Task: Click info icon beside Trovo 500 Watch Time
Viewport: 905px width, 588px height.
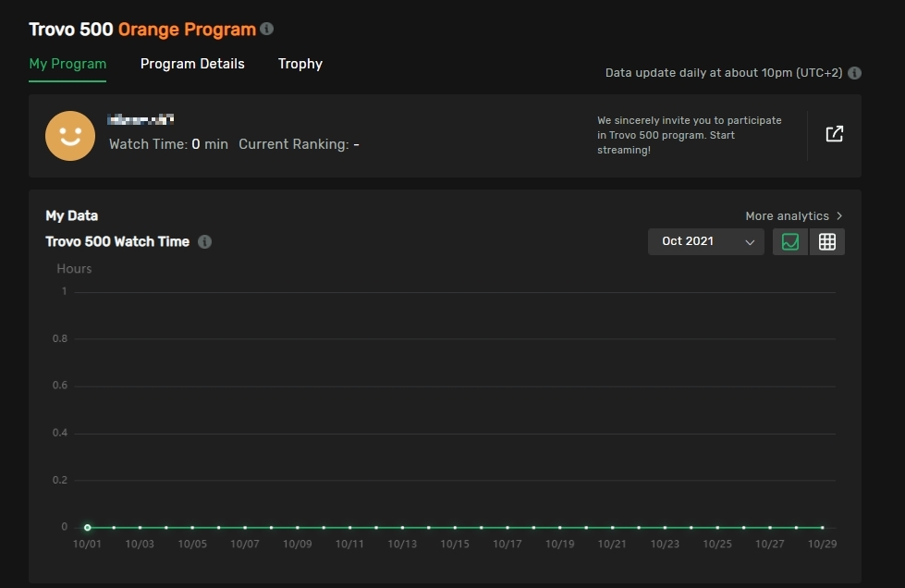Action: pos(205,242)
